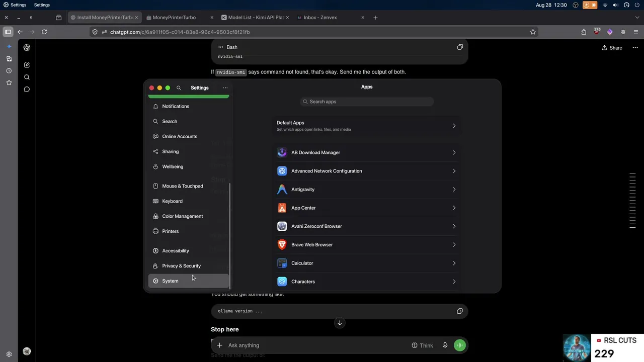Viewport: 644px width, 362px height.
Task: Select Privacy & Security in Settings
Action: click(189, 266)
